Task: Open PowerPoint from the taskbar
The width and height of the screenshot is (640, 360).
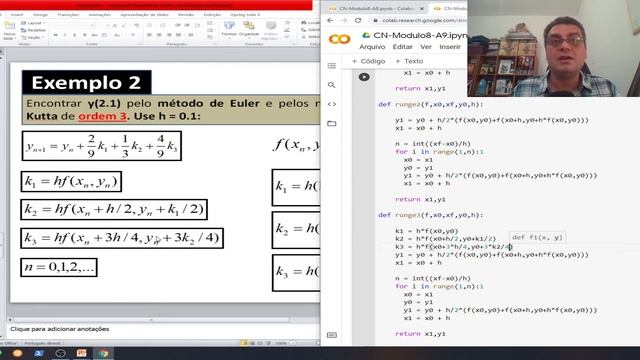Action: 82,353
